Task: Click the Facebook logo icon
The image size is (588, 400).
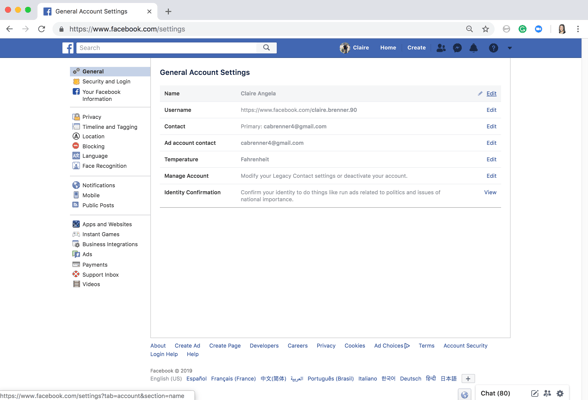Action: point(68,48)
